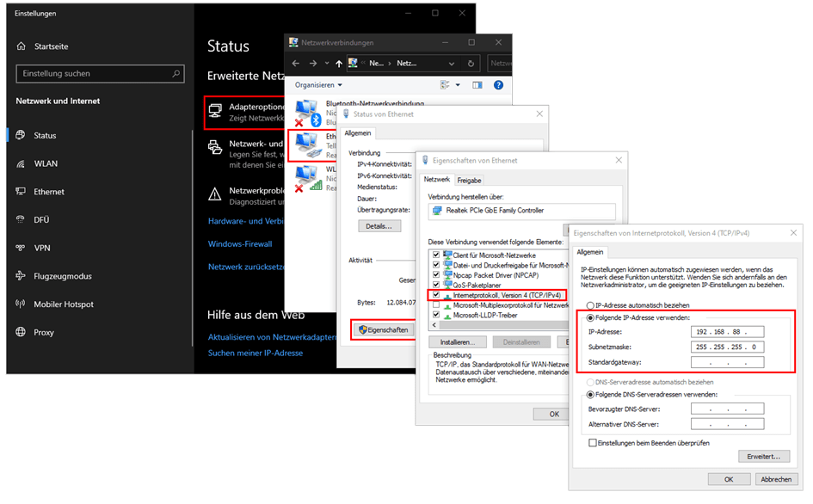813x504 pixels.
Task: Toggle Microsoft-Multiplexorprotokoll checkbox
Action: point(436,305)
